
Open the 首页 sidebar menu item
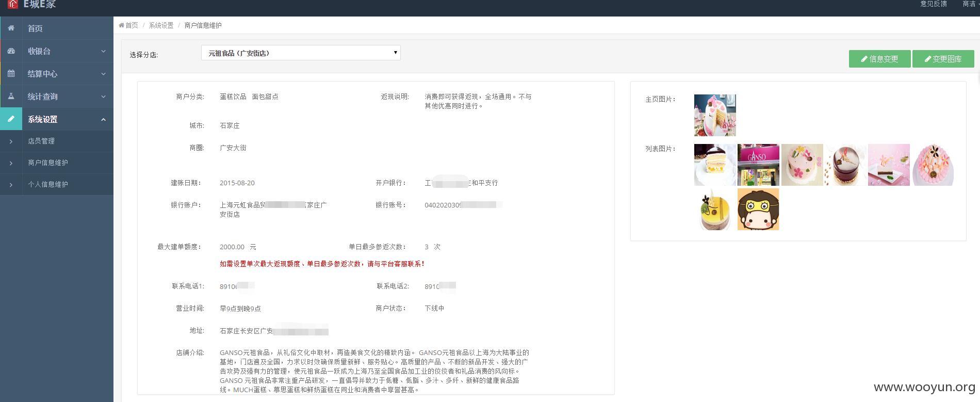(57, 28)
